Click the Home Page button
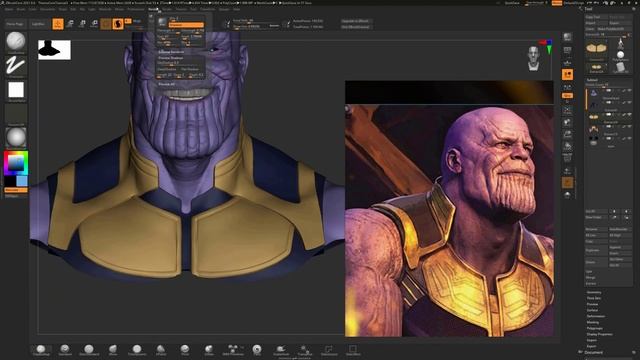 [x=15, y=24]
